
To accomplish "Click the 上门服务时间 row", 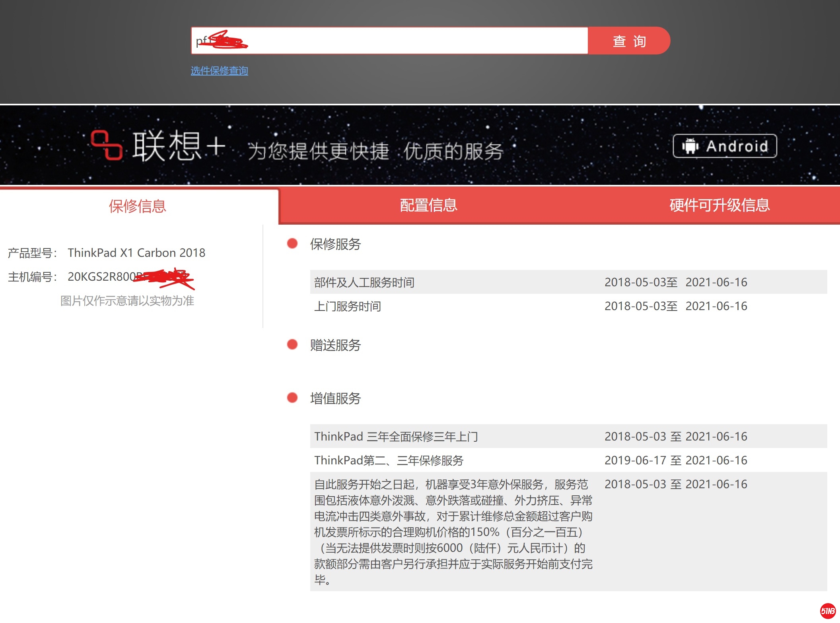I will coord(348,306).
